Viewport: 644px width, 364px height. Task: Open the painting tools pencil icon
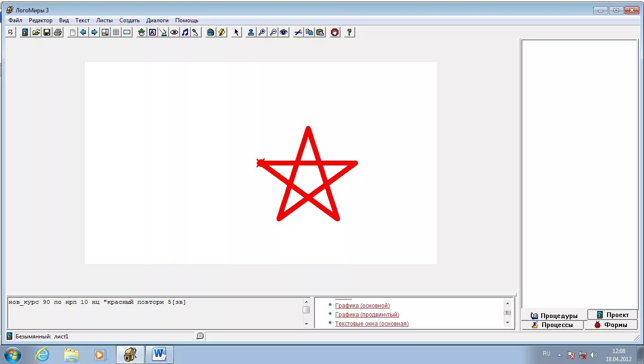(222, 32)
